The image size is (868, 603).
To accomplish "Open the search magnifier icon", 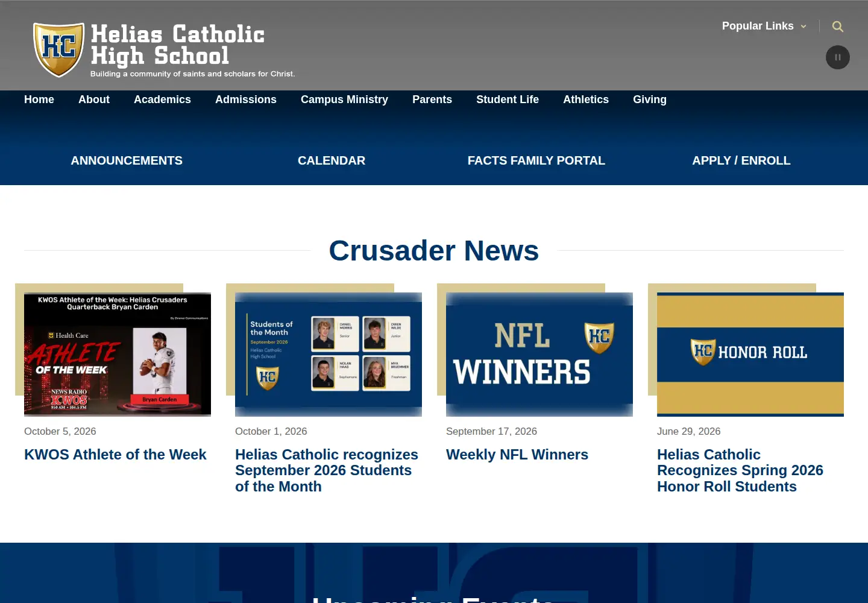I will pyautogui.click(x=838, y=27).
